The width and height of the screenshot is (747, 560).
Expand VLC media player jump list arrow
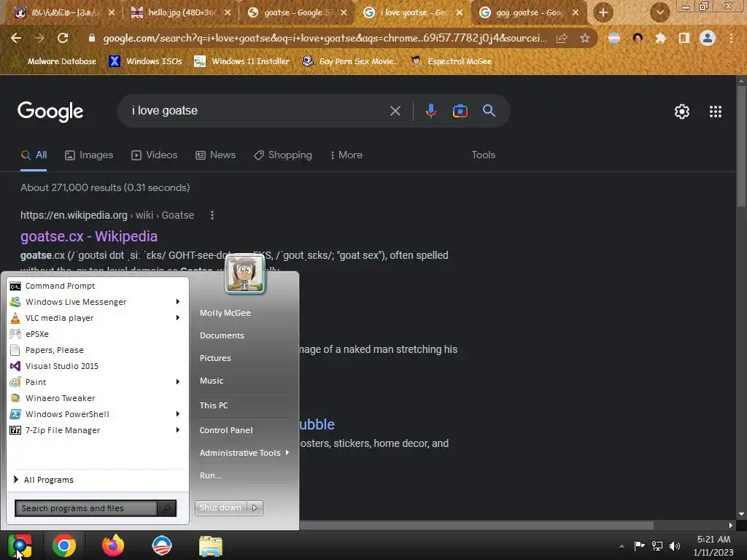[x=178, y=318]
